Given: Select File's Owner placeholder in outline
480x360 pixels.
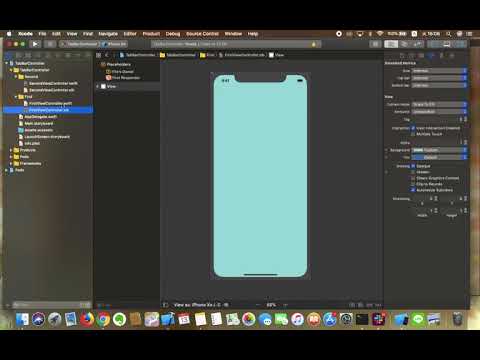Looking at the screenshot, I should tap(120, 71).
